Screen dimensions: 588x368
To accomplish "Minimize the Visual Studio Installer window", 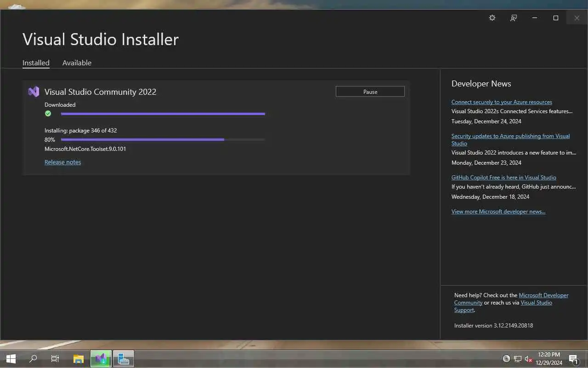I will click(535, 18).
